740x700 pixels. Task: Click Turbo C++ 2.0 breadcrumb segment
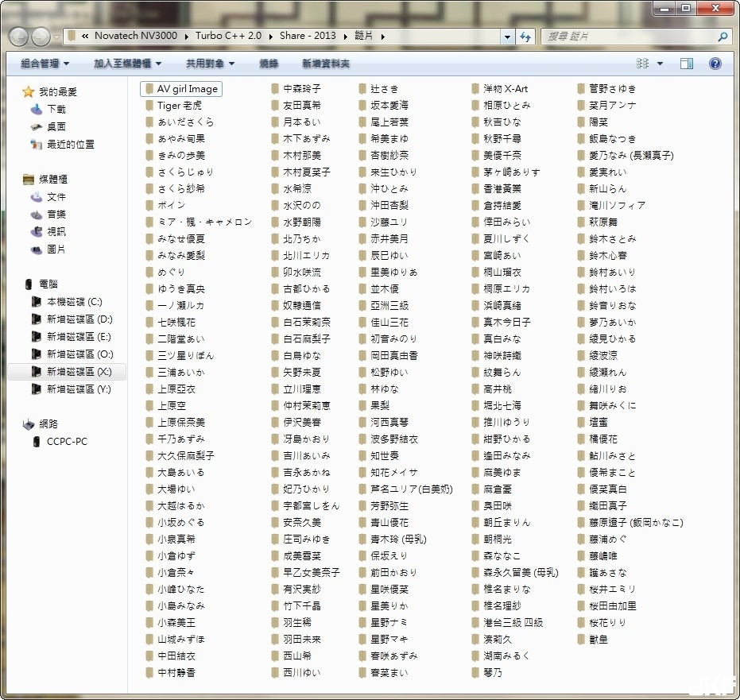[x=228, y=36]
